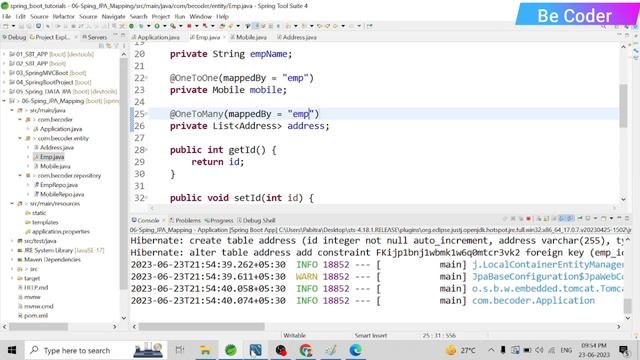The image size is (640, 360).
Task: Open File Explorer from the taskbar
Action: point(205,350)
